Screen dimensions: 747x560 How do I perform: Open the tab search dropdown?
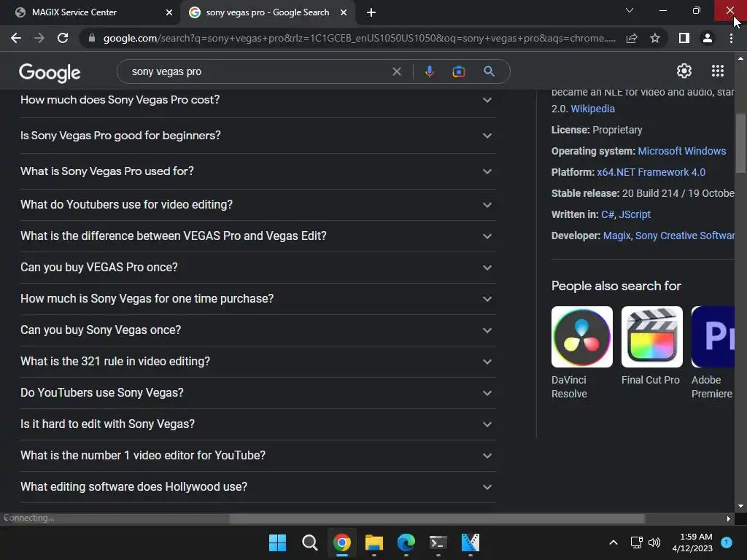(630, 10)
